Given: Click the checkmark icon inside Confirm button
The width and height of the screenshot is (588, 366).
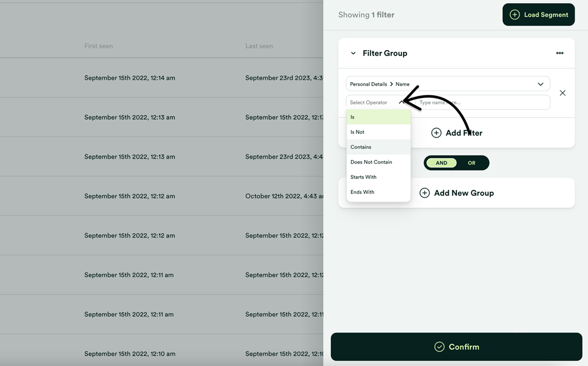Looking at the screenshot, I should [440, 346].
